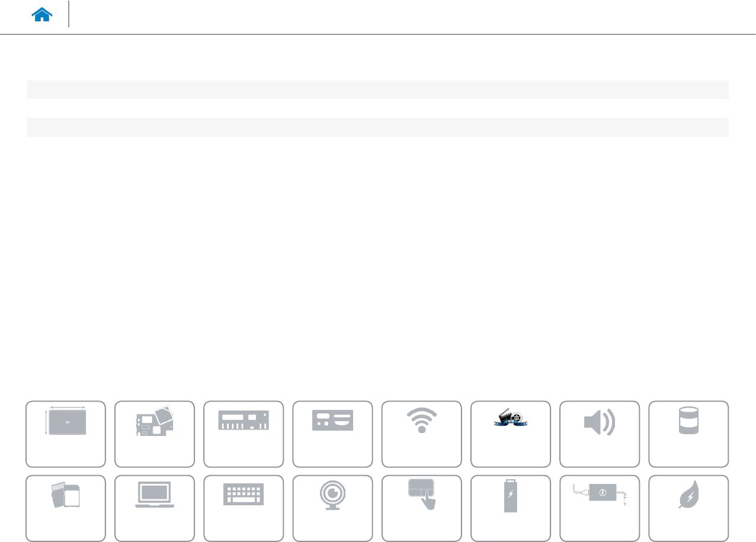Go to the blue Home icon

tap(43, 16)
